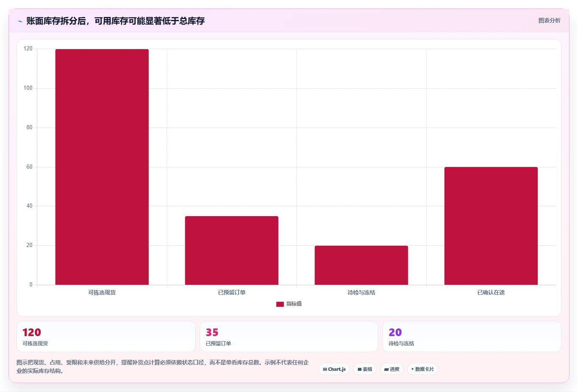Click the 已确认在途 x-axis label
The image size is (578, 392).
tap(491, 292)
